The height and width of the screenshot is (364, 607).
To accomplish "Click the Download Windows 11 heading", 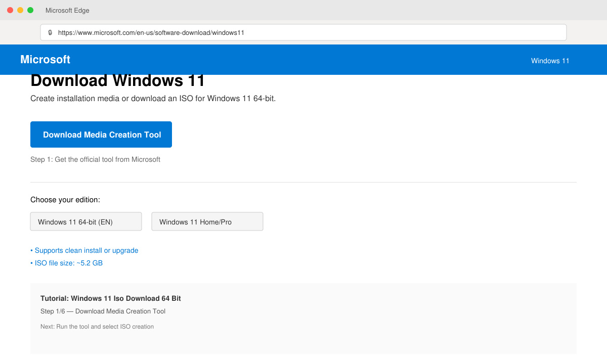I will coord(118,81).
